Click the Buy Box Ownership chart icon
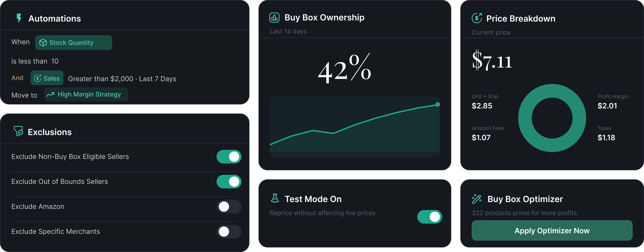The width and height of the screenshot is (644, 252). coord(274,18)
